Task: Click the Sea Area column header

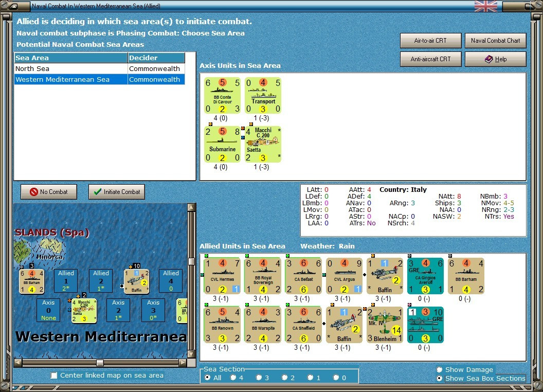Action: (71, 58)
